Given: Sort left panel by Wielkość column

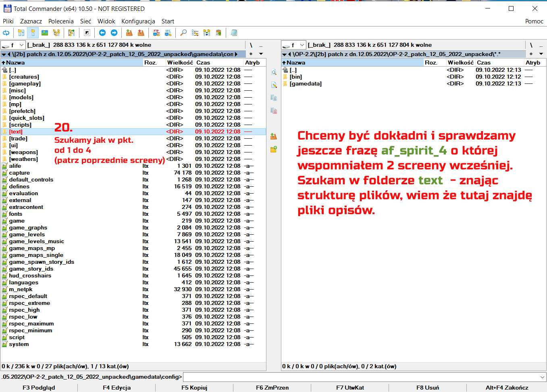Looking at the screenshot, I should [180, 63].
